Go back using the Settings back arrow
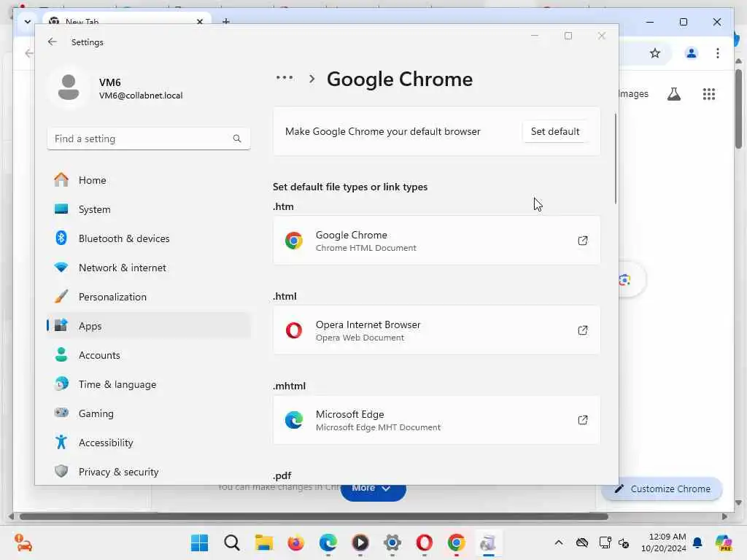 (52, 42)
